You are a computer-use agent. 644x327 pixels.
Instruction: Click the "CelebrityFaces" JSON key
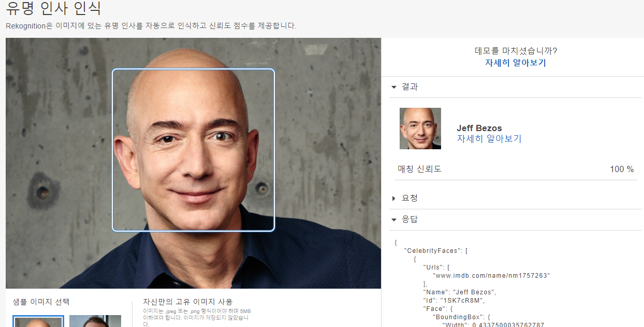click(433, 251)
